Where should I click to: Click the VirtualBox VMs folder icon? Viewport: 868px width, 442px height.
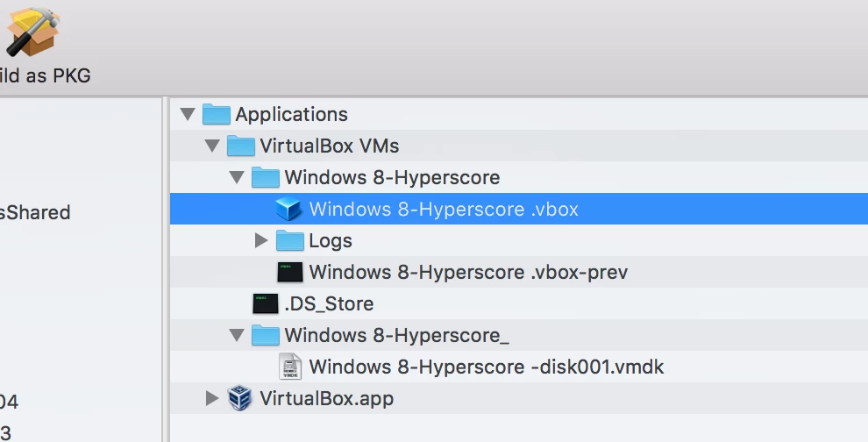pos(241,146)
